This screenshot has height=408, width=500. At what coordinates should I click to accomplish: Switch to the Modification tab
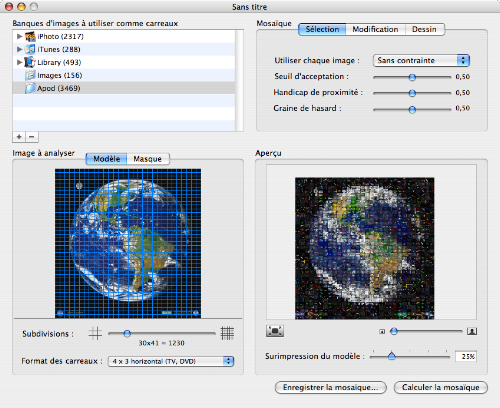pyautogui.click(x=375, y=29)
